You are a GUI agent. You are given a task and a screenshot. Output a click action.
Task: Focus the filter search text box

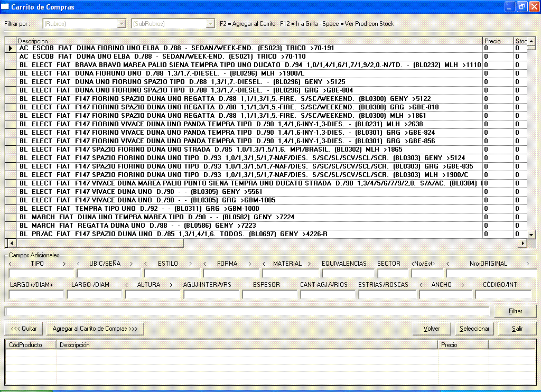tap(247, 311)
